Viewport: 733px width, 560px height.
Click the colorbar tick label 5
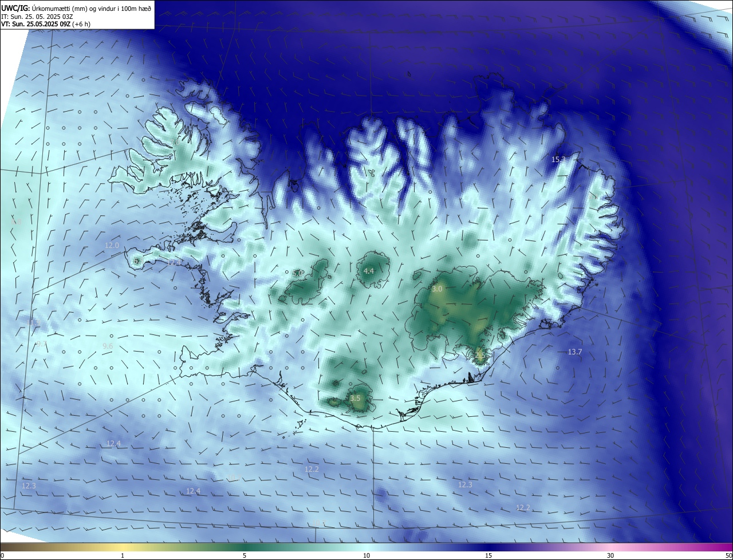(x=245, y=555)
